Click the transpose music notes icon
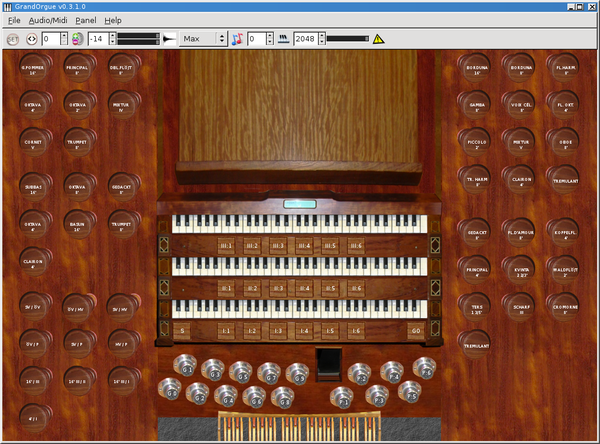This screenshot has height=444, width=600. coord(237,39)
